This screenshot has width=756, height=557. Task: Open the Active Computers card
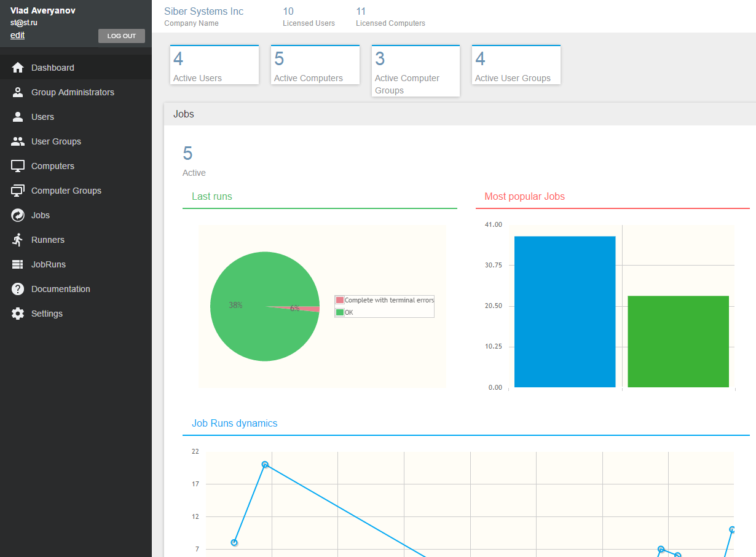click(x=315, y=65)
